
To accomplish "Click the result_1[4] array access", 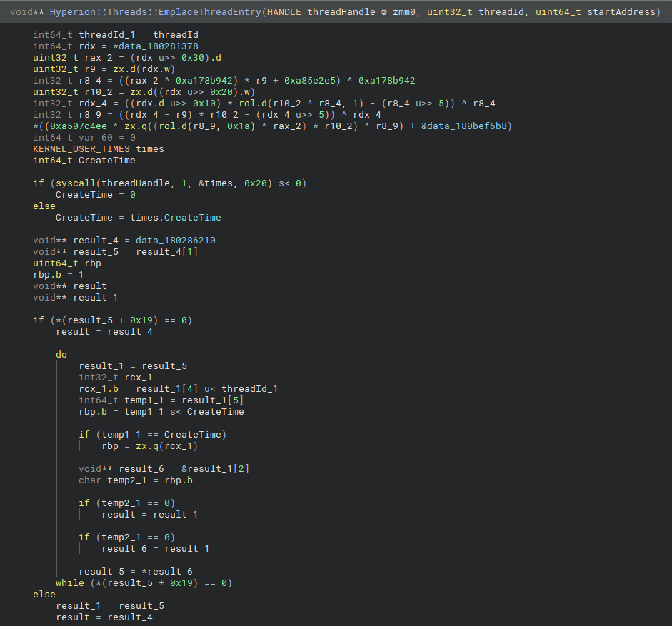I will [167, 389].
